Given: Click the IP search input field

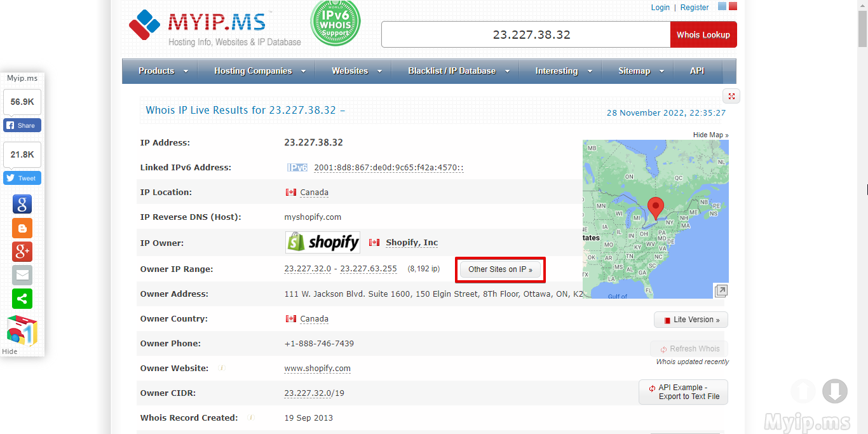Looking at the screenshot, I should click(526, 34).
